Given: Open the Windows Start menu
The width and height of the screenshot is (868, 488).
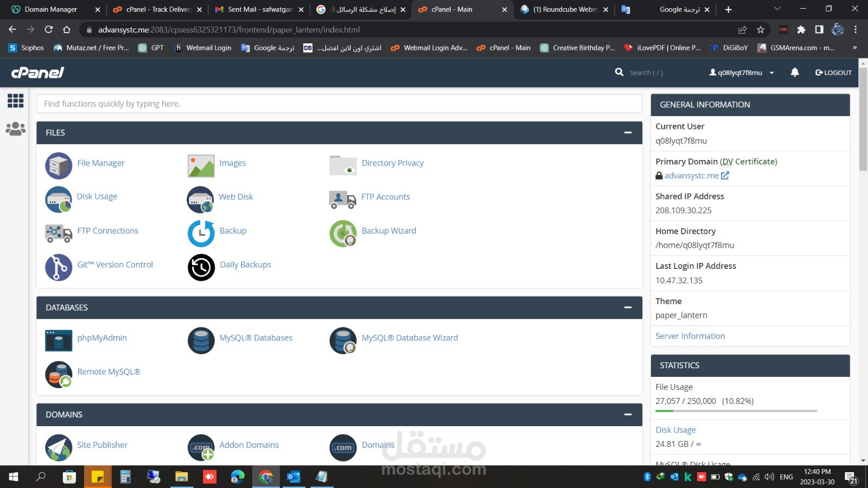Looking at the screenshot, I should 14,477.
